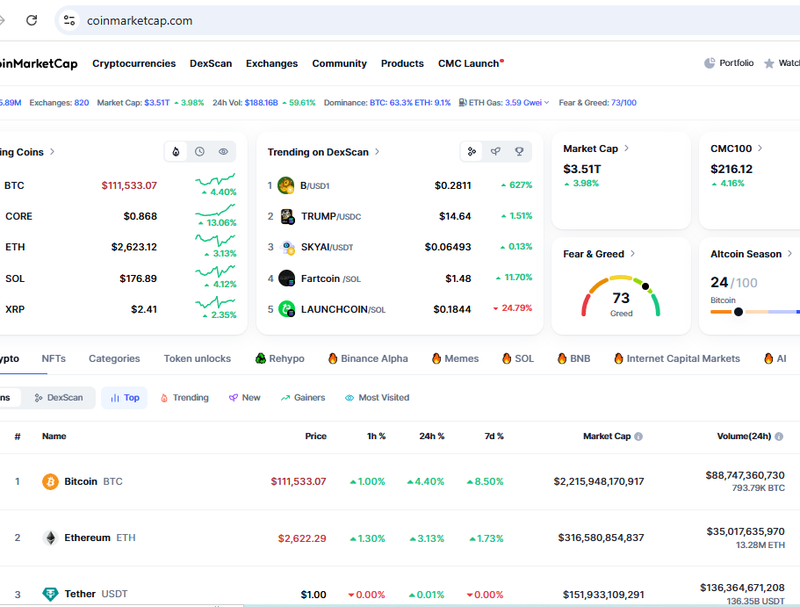Image resolution: width=800 pixels, height=607 pixels.
Task: Click the ETH Gas pump icon
Action: pos(462,103)
